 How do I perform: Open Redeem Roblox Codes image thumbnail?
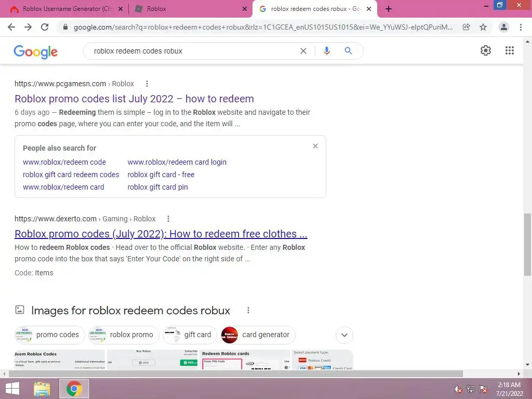60,360
